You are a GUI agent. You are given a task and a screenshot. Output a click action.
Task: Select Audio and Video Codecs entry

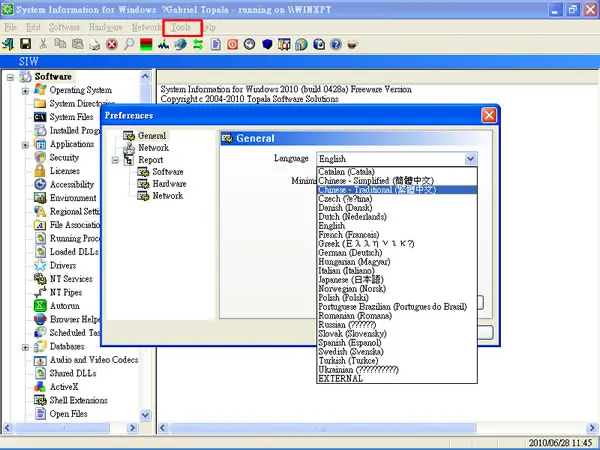point(94,360)
